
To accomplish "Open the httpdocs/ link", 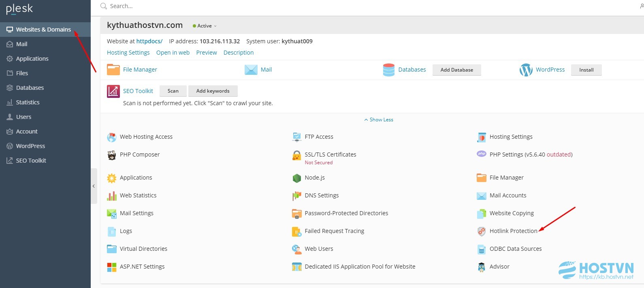I will click(x=149, y=41).
